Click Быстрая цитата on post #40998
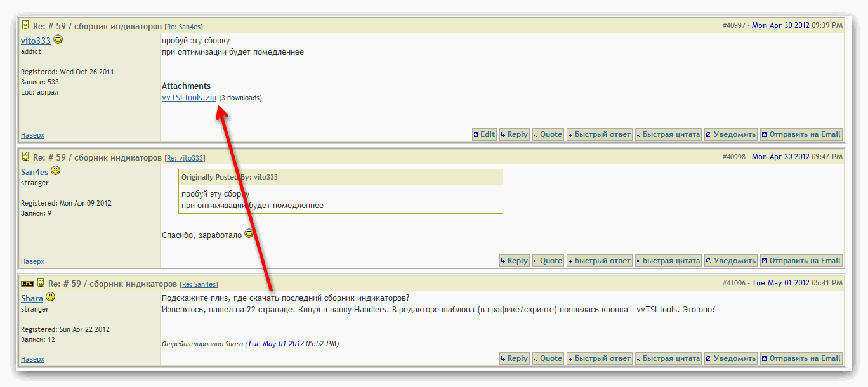This screenshot has width=868, height=387. (668, 261)
